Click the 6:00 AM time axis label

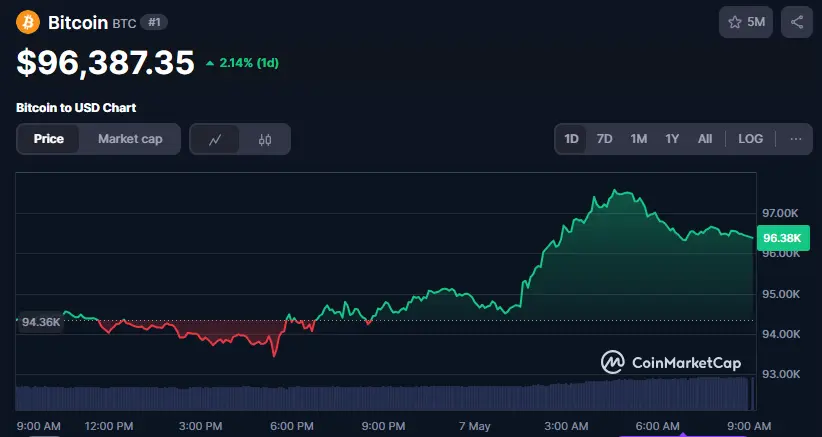pos(657,427)
